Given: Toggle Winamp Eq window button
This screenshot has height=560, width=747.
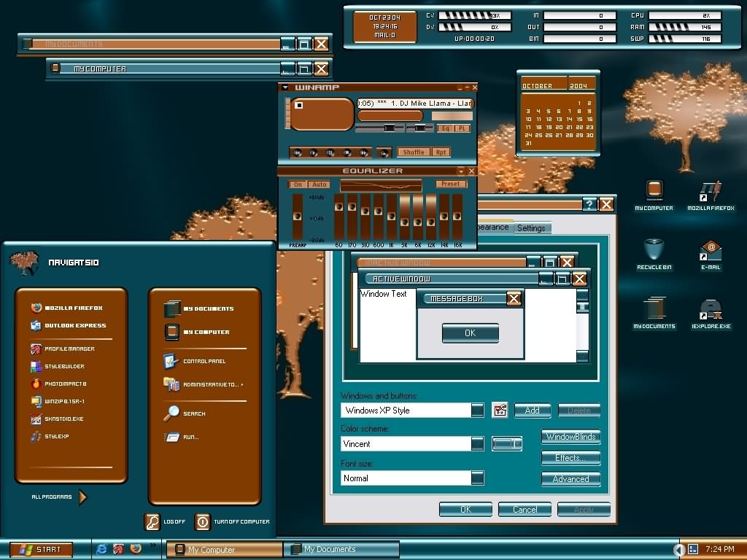Looking at the screenshot, I should tap(446, 128).
